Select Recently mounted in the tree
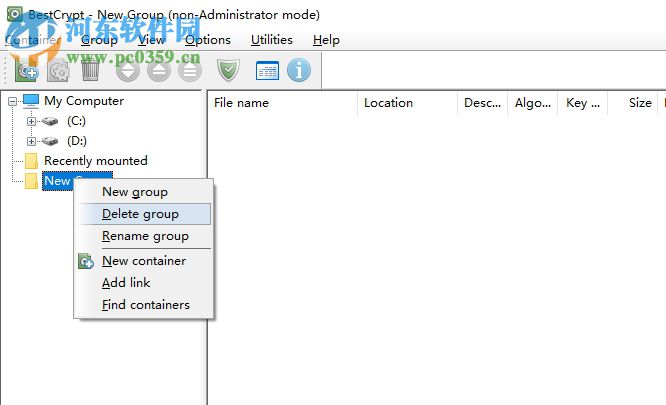 pos(96,161)
